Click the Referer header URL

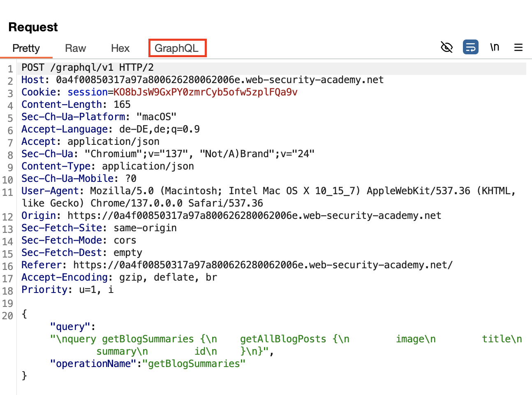pyautogui.click(x=263, y=265)
